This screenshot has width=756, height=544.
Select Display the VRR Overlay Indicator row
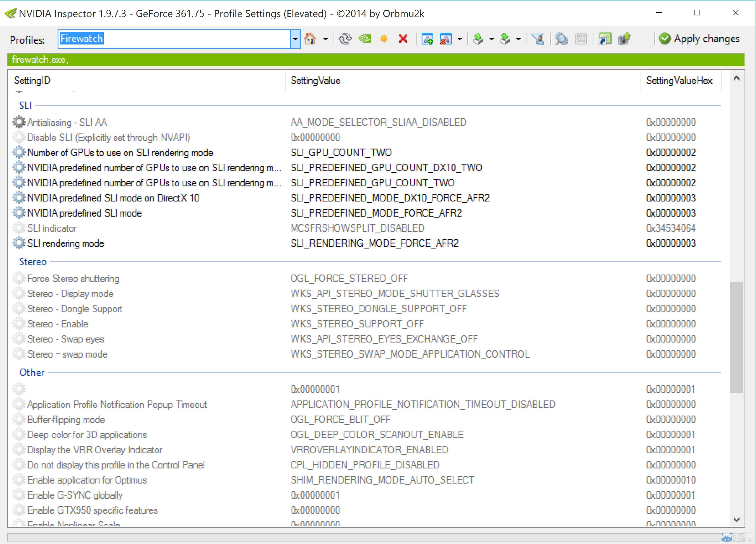coord(367,450)
